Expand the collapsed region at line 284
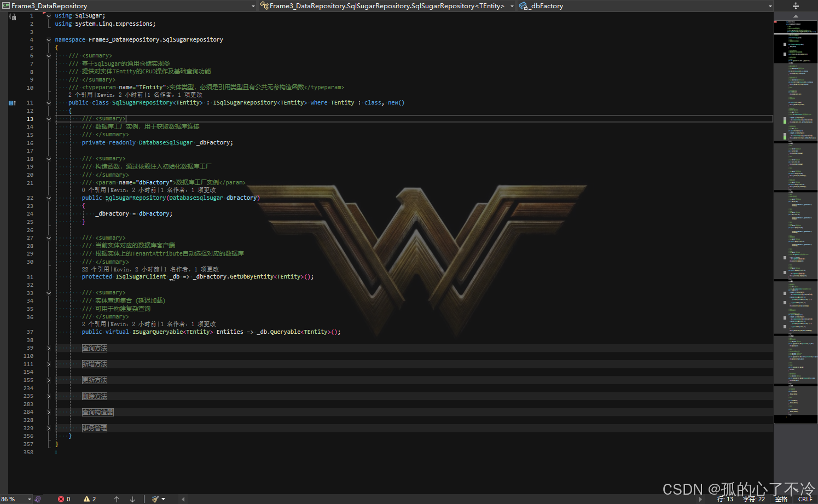Screen dimensions: 818x504 (x=49, y=412)
